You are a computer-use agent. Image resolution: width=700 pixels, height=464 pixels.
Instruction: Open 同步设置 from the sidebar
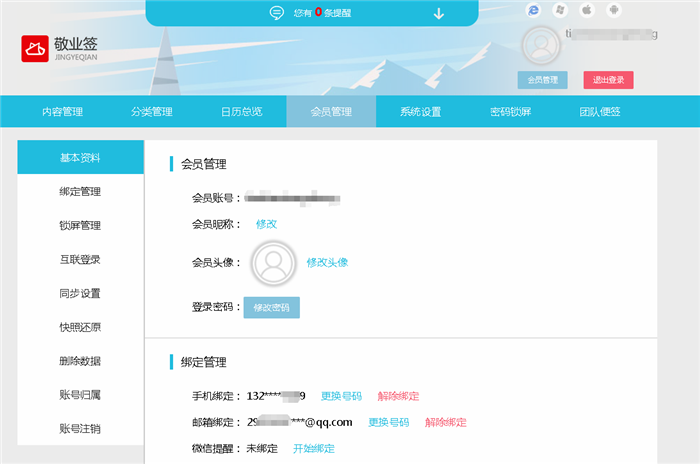(x=80, y=294)
